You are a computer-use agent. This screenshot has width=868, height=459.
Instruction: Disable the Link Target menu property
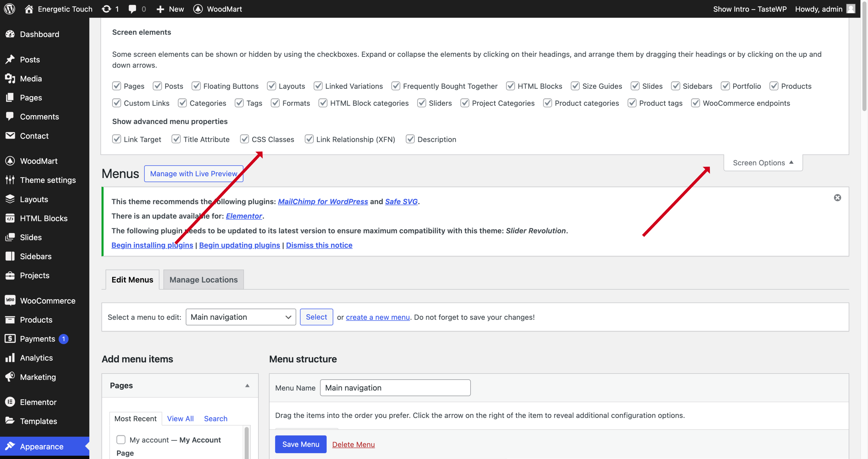click(117, 139)
